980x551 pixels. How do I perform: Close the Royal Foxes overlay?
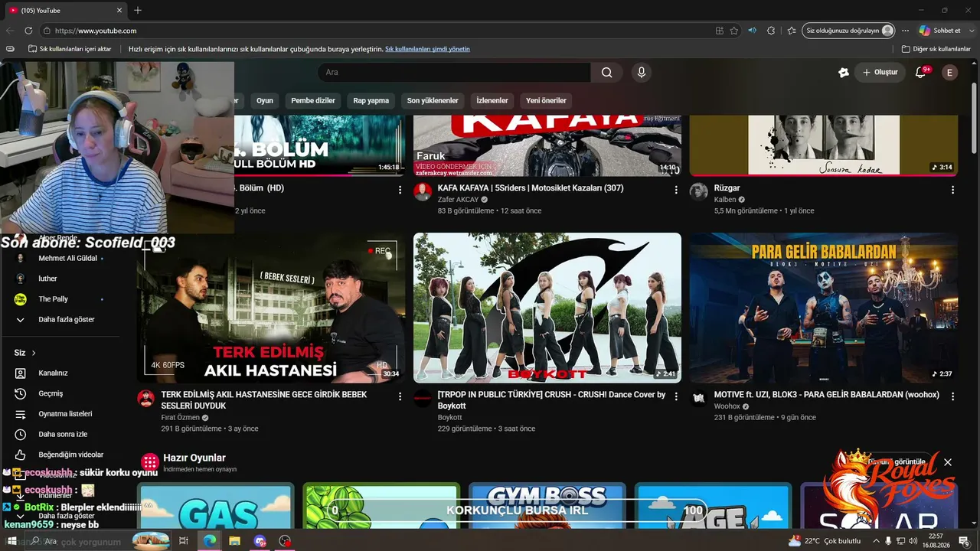(948, 462)
